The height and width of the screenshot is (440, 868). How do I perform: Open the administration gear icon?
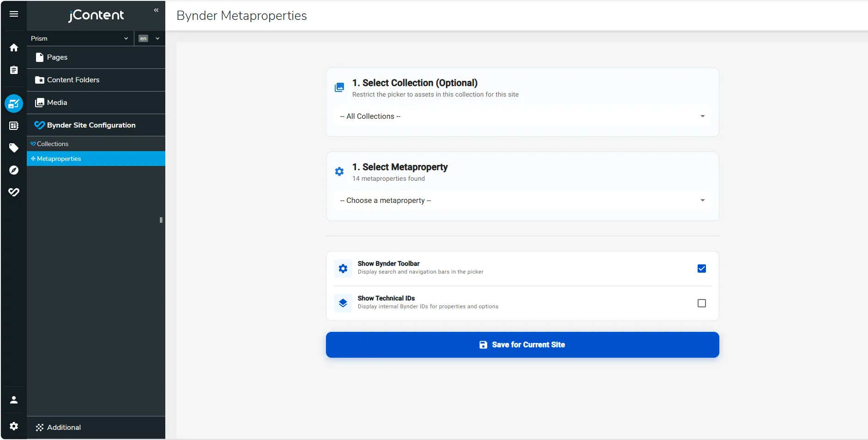point(14,426)
